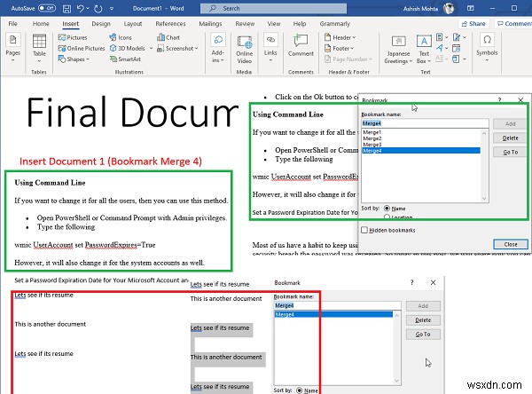
Task: Insert a Text Box
Action: [x=424, y=50]
